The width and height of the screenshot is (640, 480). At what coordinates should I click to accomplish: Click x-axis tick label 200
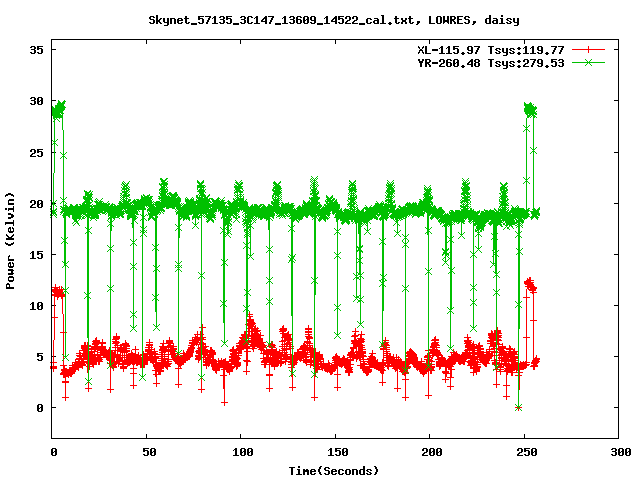click(x=432, y=452)
